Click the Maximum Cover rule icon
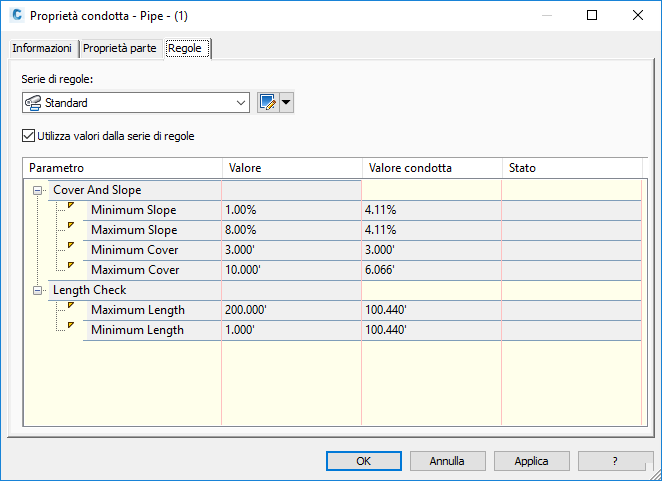The image size is (662, 481). click(x=71, y=267)
